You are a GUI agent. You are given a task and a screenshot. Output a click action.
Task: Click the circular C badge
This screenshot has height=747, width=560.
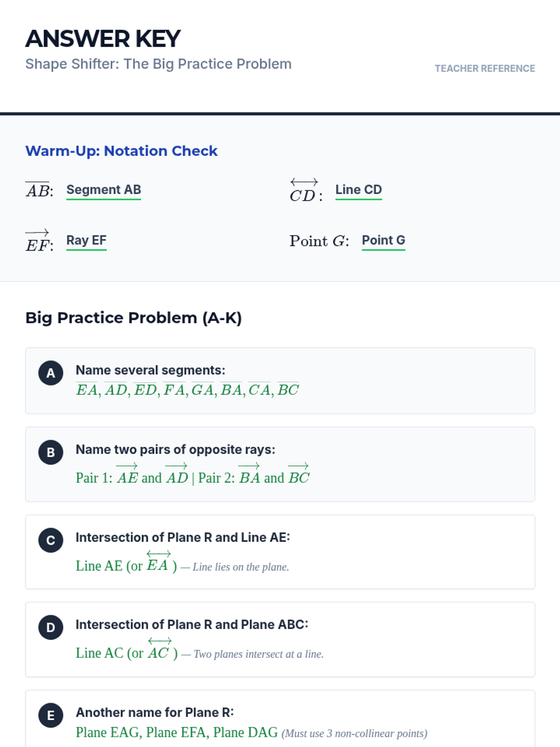point(50,540)
